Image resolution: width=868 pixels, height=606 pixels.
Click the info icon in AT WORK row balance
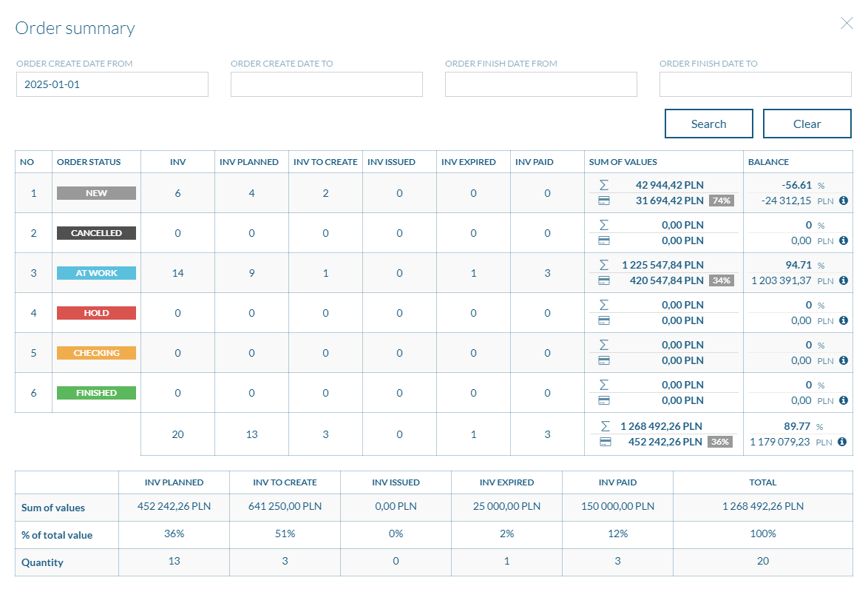pos(844,280)
